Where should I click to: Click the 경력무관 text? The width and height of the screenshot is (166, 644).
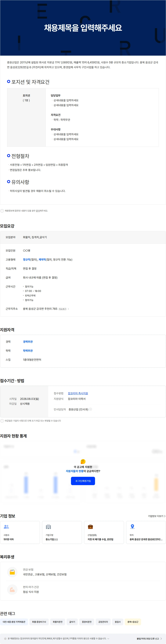[x=28, y=342]
